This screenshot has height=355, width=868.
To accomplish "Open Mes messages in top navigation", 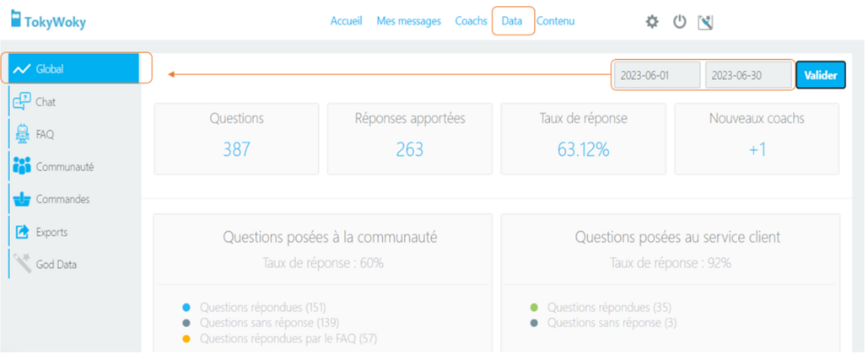I will 408,21.
